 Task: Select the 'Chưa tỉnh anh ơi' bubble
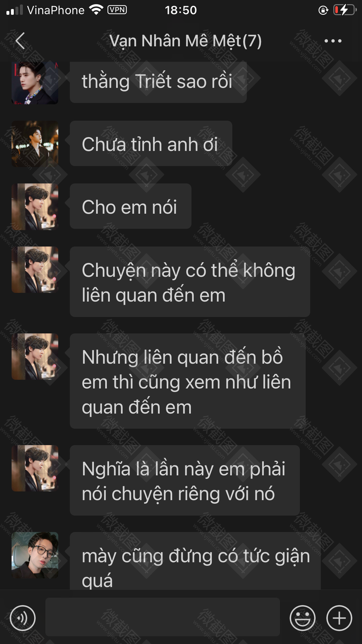pyautogui.click(x=151, y=144)
